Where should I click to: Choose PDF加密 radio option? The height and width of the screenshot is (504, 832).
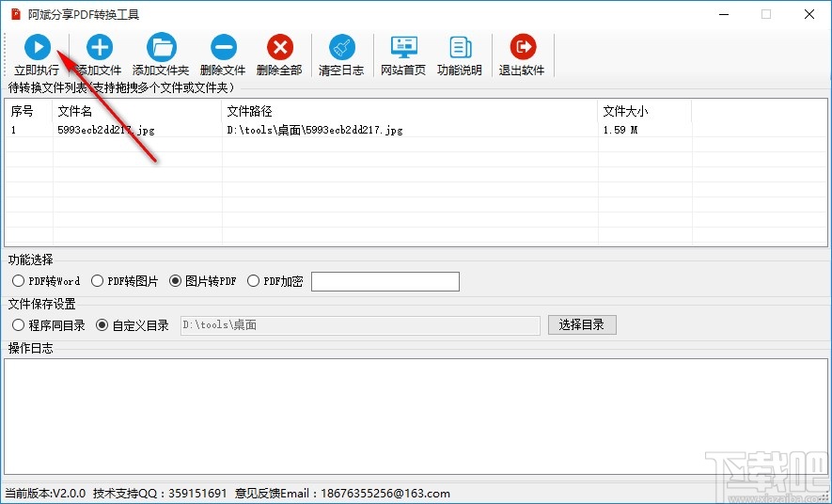point(275,280)
